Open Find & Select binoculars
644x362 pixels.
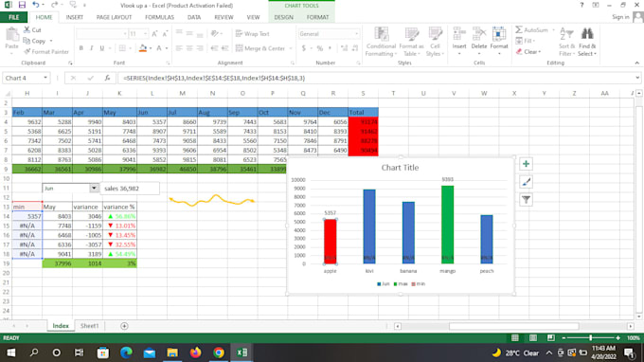(x=587, y=42)
